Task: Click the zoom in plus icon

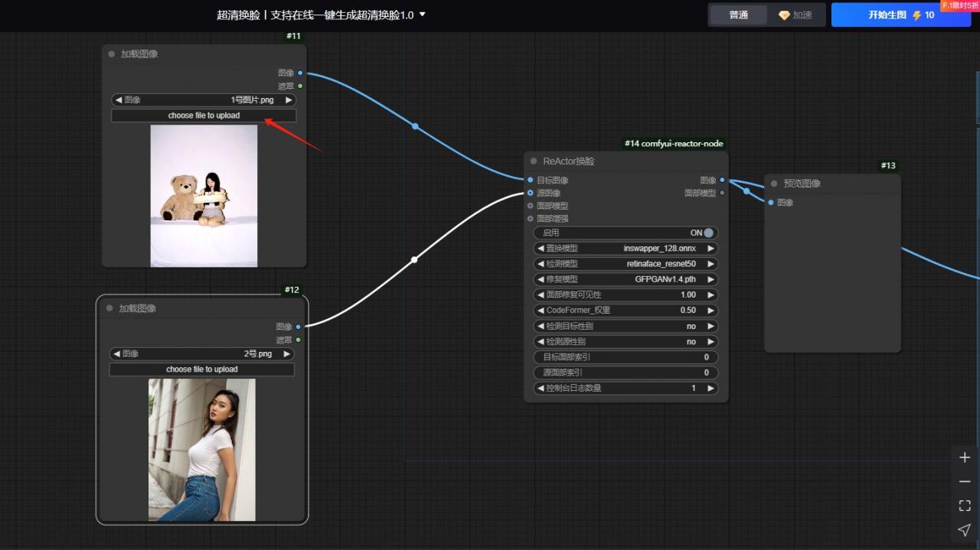Action: click(965, 457)
